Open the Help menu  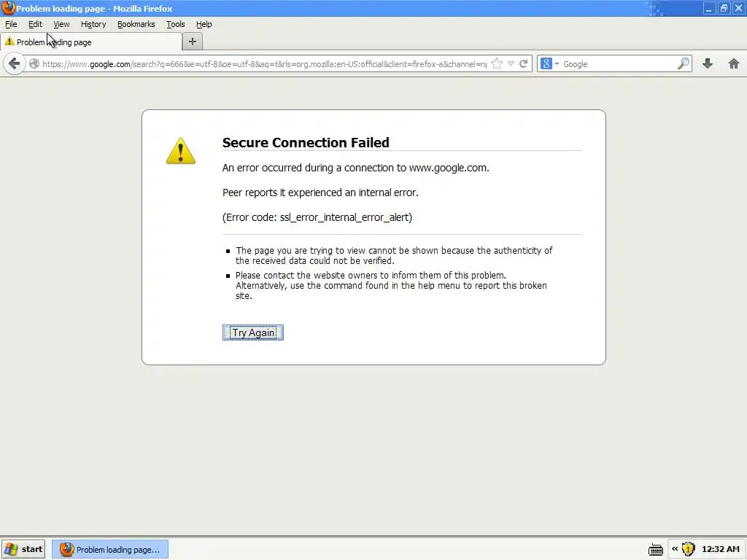tap(204, 24)
